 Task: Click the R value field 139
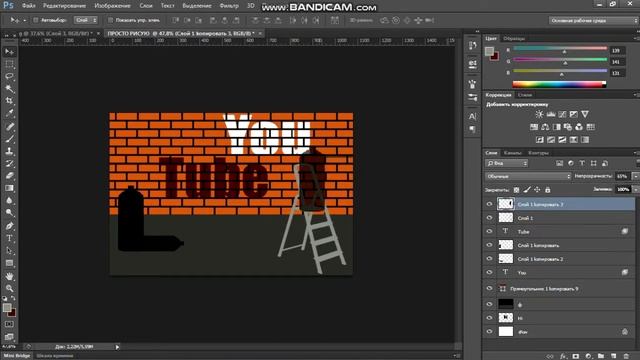click(x=617, y=51)
